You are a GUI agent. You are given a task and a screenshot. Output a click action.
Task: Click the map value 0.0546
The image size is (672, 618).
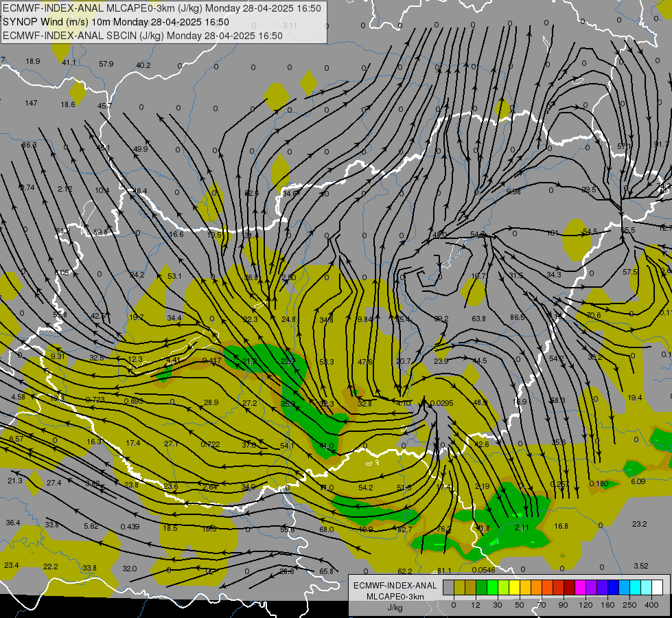[x=483, y=570]
